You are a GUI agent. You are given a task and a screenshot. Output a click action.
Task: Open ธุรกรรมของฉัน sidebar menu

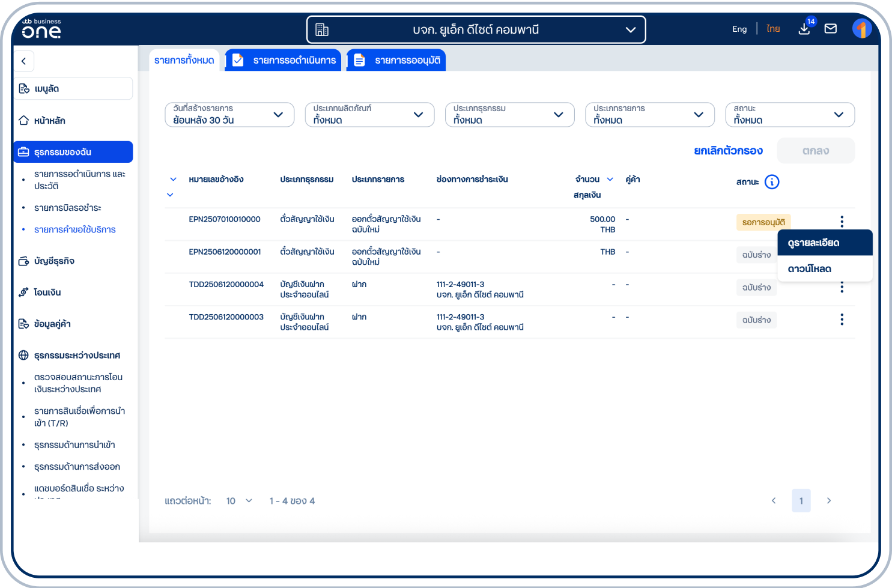coord(73,152)
